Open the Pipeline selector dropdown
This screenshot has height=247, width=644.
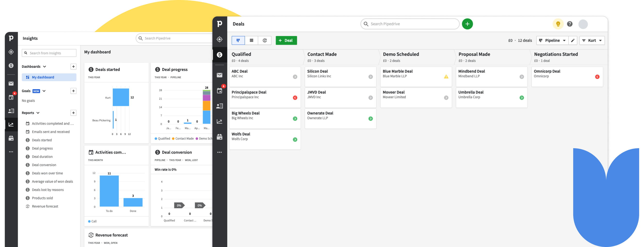click(552, 40)
